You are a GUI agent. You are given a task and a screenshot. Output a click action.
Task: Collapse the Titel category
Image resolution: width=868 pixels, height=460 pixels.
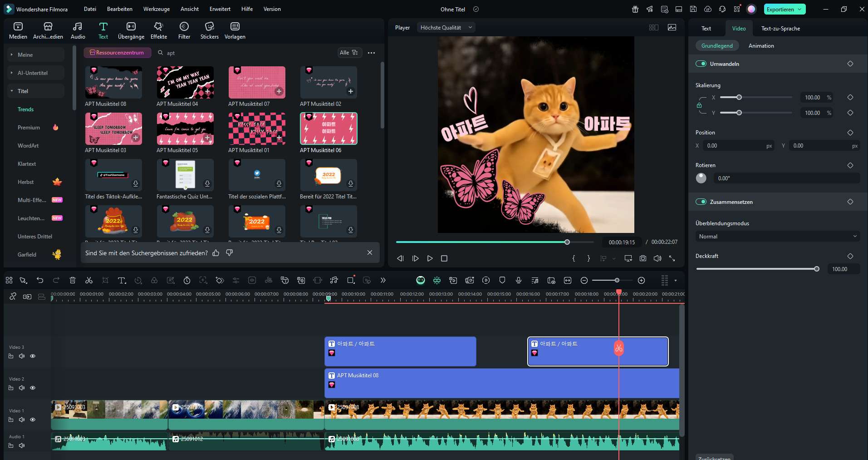[35, 91]
